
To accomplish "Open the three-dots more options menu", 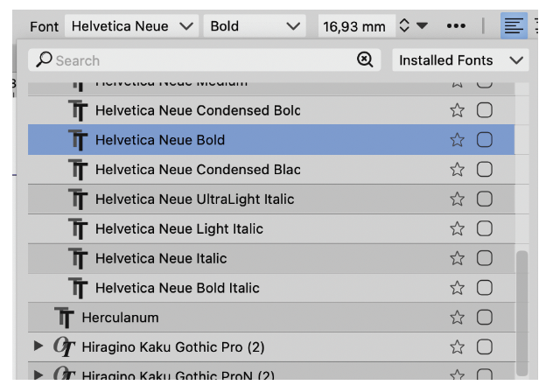I will pyautogui.click(x=456, y=25).
